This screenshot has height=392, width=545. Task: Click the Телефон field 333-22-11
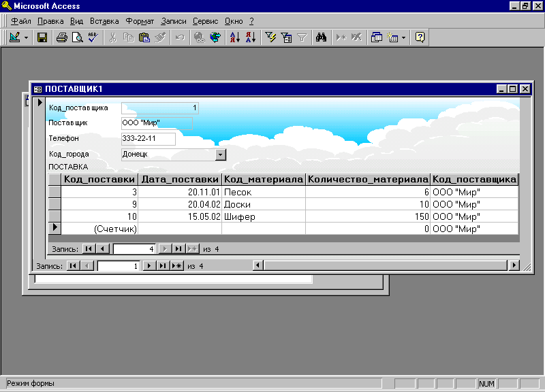(x=149, y=139)
